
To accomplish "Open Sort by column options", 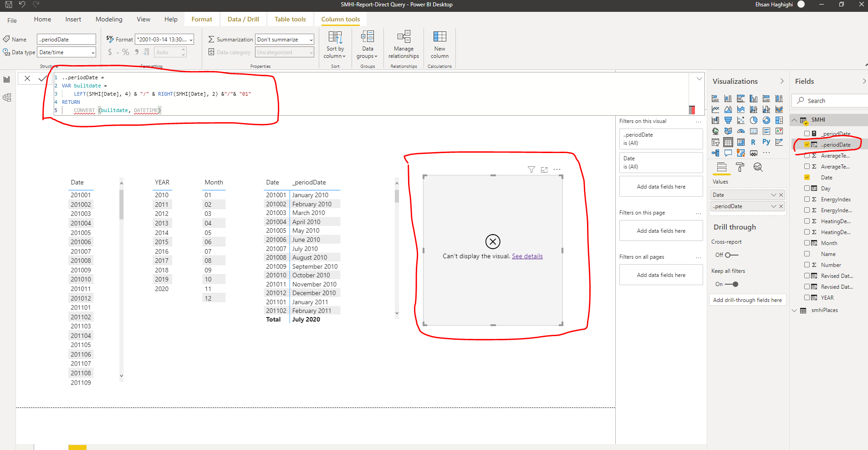I will click(335, 45).
